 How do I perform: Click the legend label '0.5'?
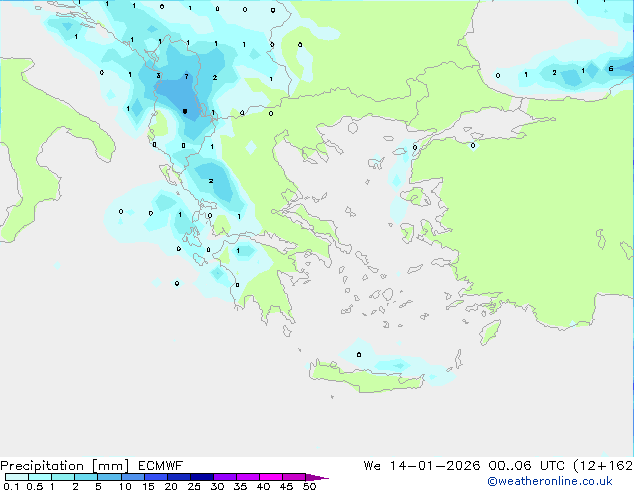[35, 486]
